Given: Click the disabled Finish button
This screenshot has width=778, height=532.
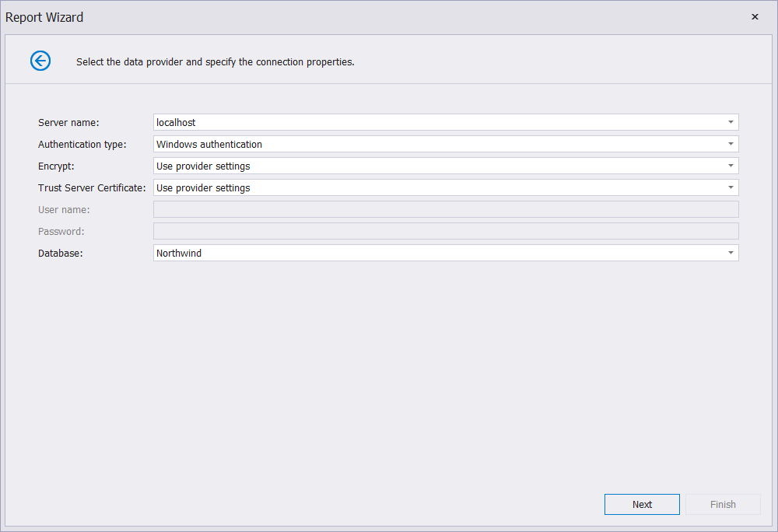Looking at the screenshot, I should point(723,504).
